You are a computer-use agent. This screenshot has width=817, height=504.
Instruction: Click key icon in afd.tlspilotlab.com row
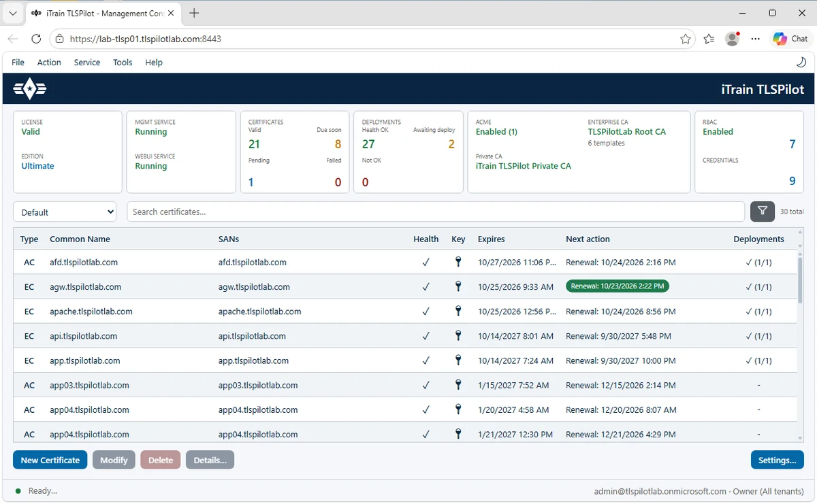(458, 262)
